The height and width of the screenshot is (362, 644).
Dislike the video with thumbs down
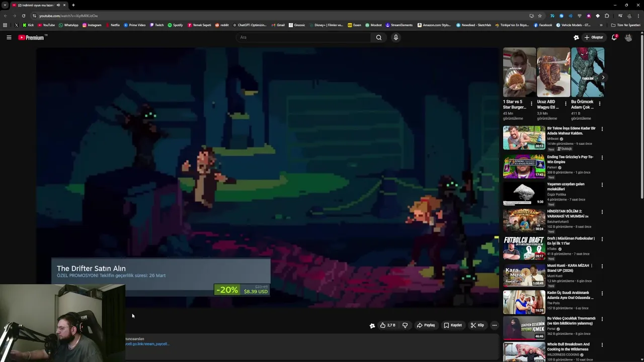405,325
